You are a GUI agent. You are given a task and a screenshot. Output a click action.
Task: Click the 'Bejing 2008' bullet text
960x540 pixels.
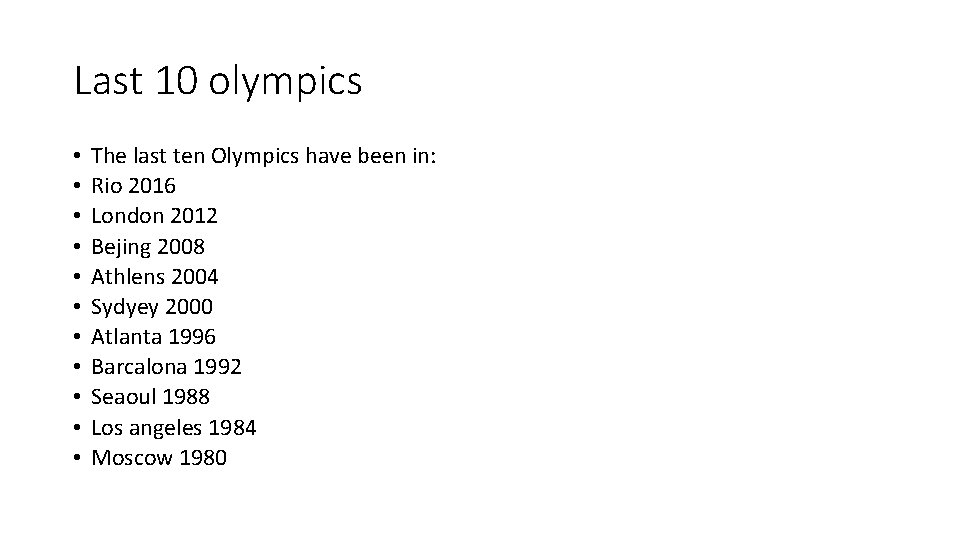click(148, 247)
